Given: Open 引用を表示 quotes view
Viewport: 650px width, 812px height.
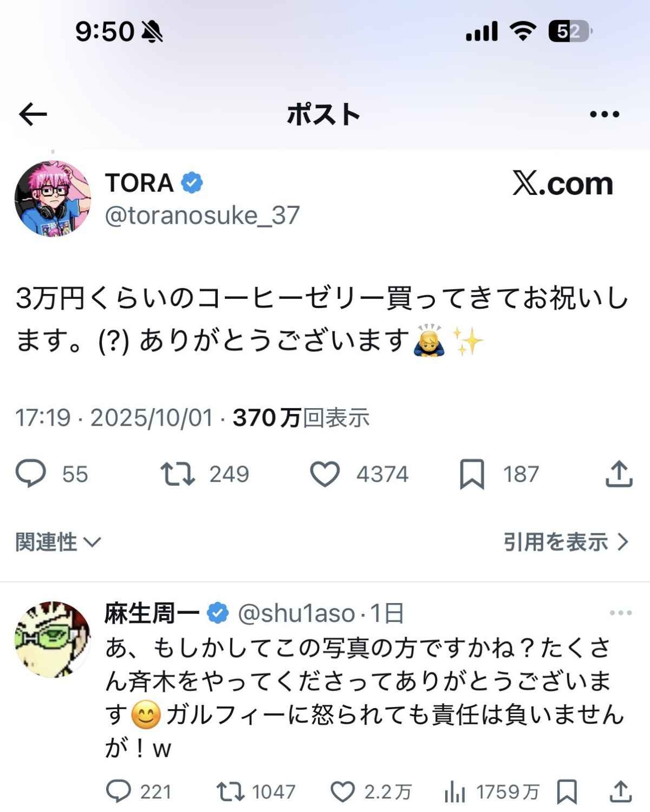Looking at the screenshot, I should (566, 542).
